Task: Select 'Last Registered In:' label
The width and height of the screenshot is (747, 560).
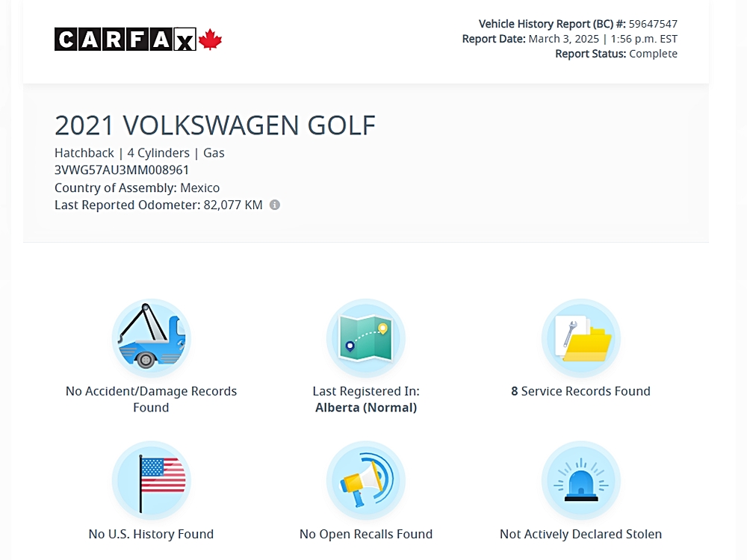Action: pos(366,391)
